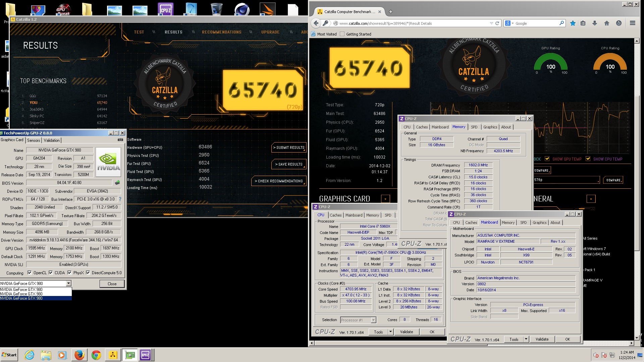644x362 pixels.
Task: Toggle the PhysX checkbox in GPU-Z
Action: pyautogui.click(x=69, y=273)
